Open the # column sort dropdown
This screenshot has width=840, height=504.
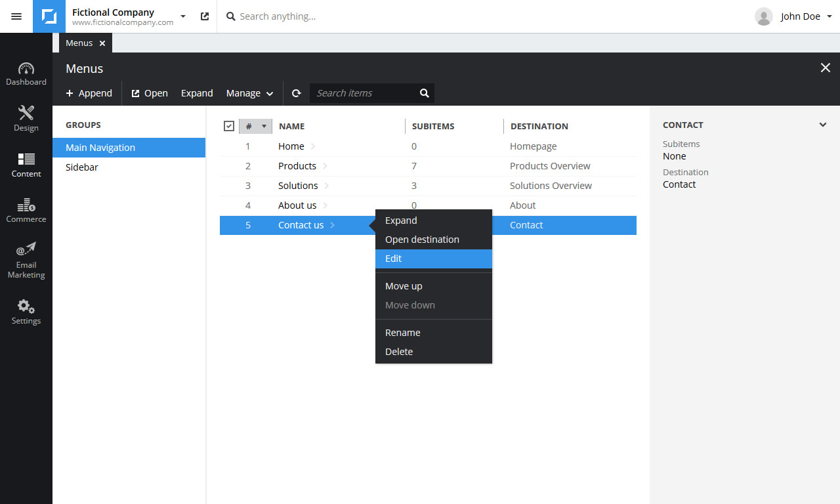pos(264,126)
